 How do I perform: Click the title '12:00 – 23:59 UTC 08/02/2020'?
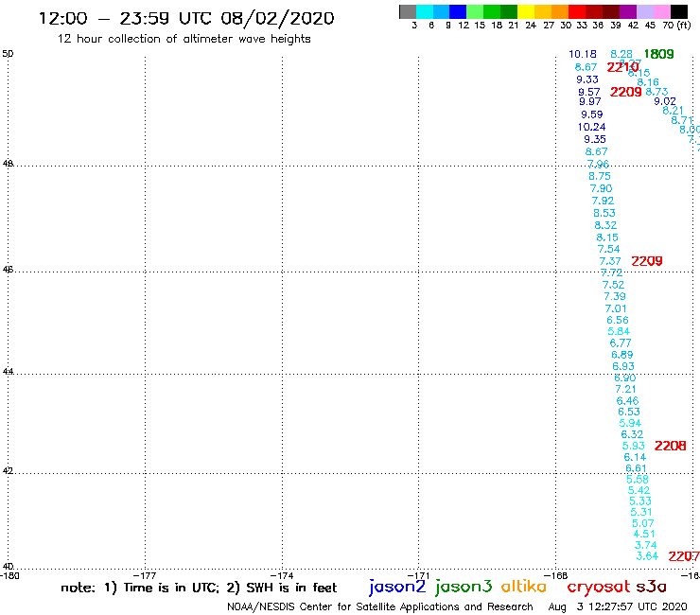pyautogui.click(x=186, y=18)
